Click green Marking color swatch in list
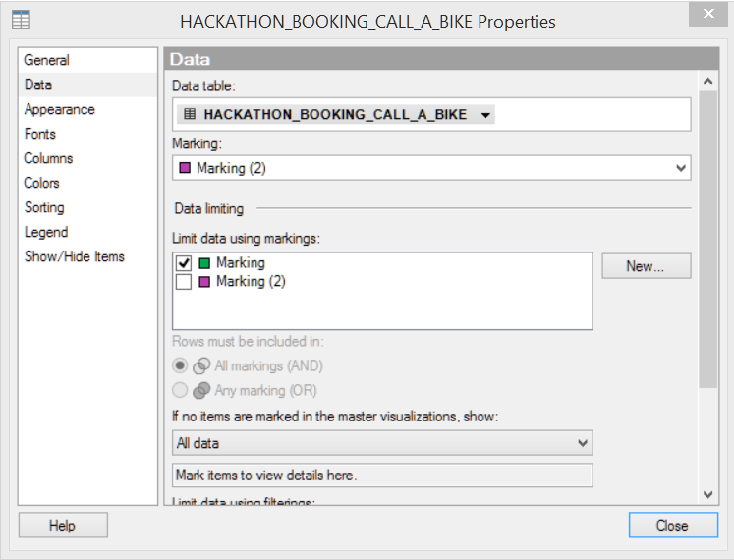734x560 pixels. tap(204, 263)
